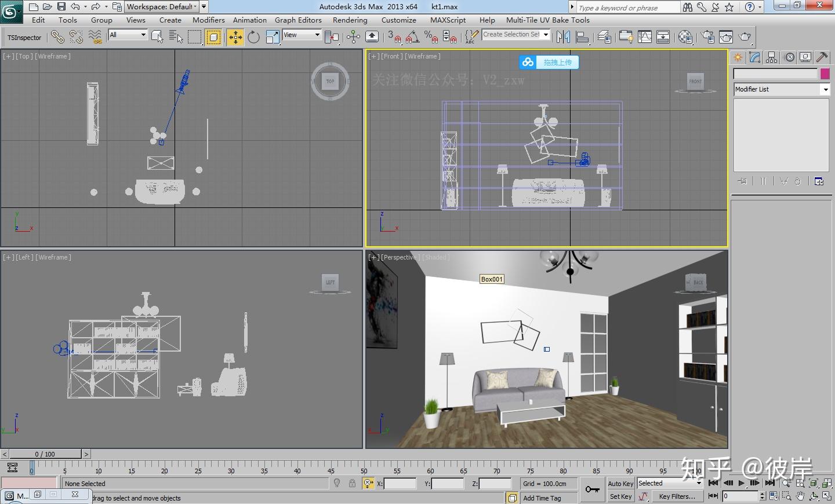Toggle Selection Lock
Screen dimensions: 835x504
click(352, 483)
